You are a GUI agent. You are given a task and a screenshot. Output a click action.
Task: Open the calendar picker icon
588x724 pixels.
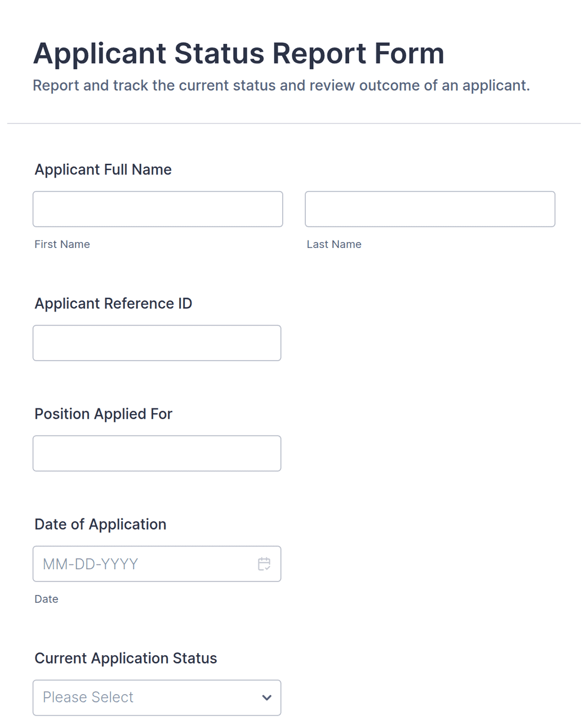click(264, 563)
